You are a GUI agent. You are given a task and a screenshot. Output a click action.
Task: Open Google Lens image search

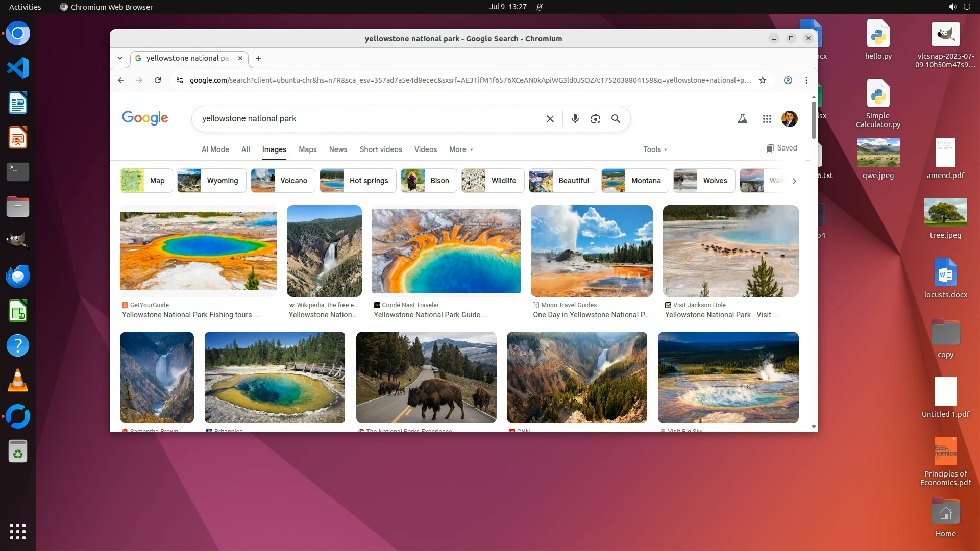[x=595, y=119]
